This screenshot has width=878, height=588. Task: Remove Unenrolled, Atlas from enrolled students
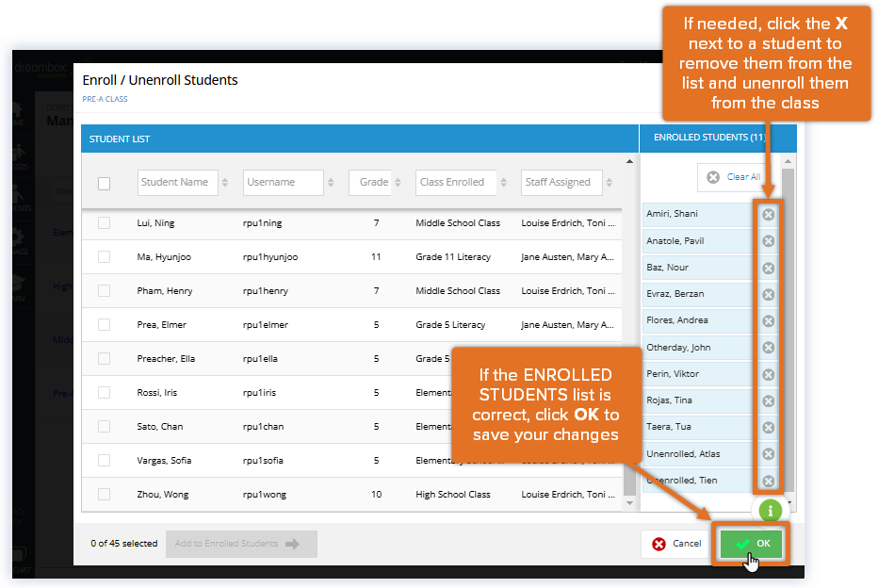(x=769, y=453)
